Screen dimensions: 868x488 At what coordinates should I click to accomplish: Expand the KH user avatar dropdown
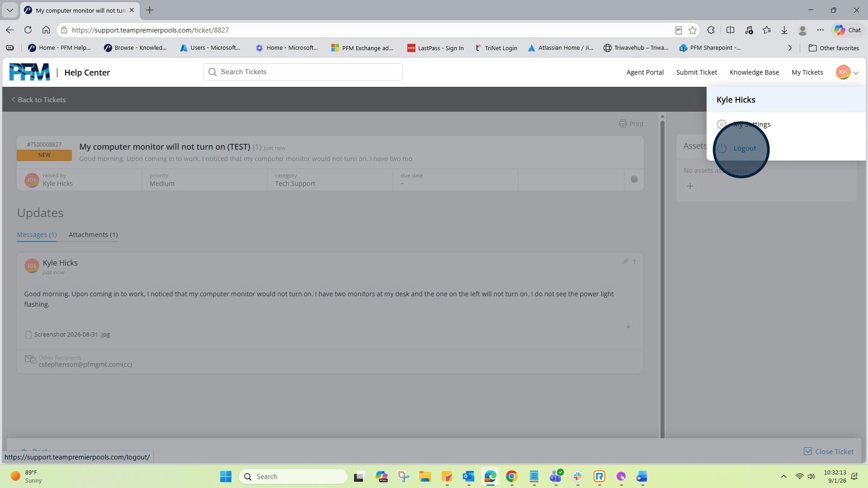click(x=847, y=72)
